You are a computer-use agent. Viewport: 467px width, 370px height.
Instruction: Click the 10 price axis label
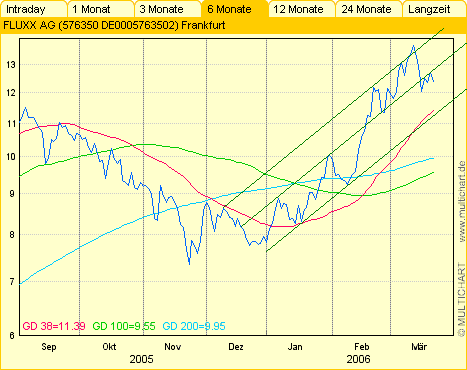point(11,157)
